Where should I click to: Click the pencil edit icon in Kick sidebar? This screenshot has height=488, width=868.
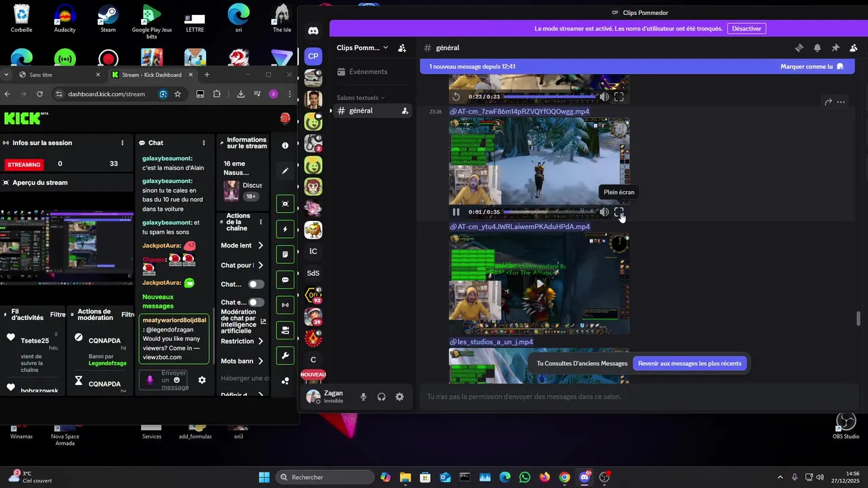click(285, 171)
